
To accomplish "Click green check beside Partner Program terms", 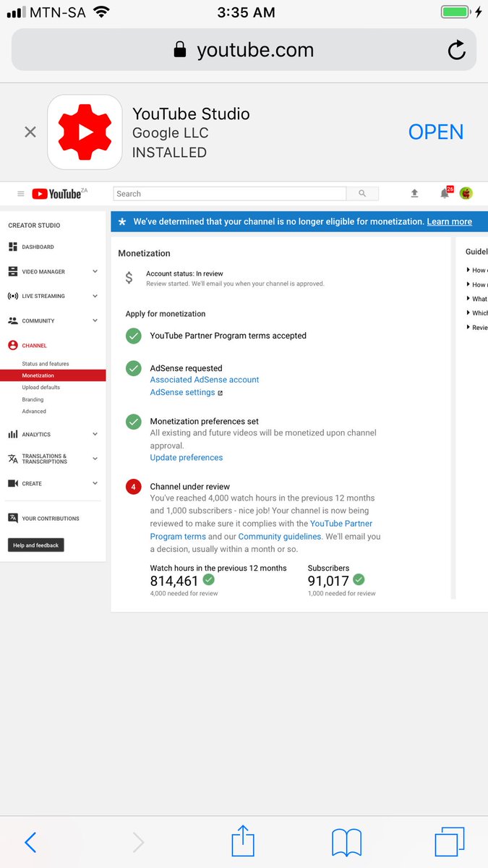I will [x=134, y=336].
